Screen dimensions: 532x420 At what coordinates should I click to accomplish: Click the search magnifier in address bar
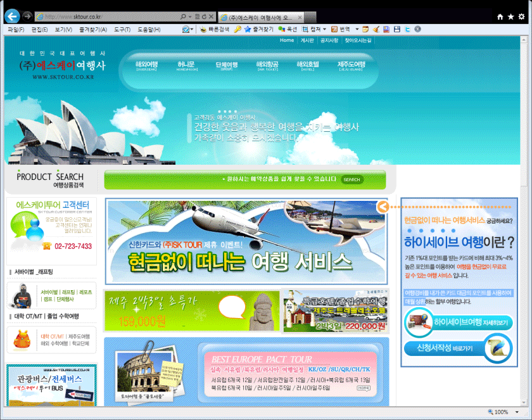tap(183, 16)
